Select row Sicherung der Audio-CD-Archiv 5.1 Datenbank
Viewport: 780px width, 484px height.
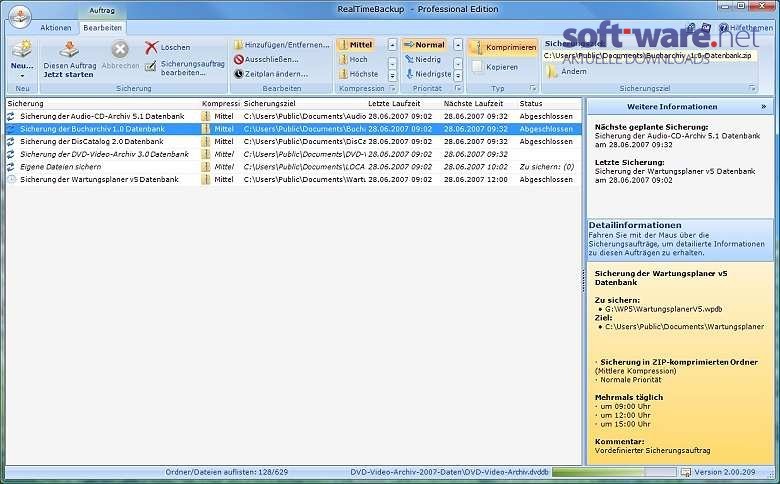[293, 116]
